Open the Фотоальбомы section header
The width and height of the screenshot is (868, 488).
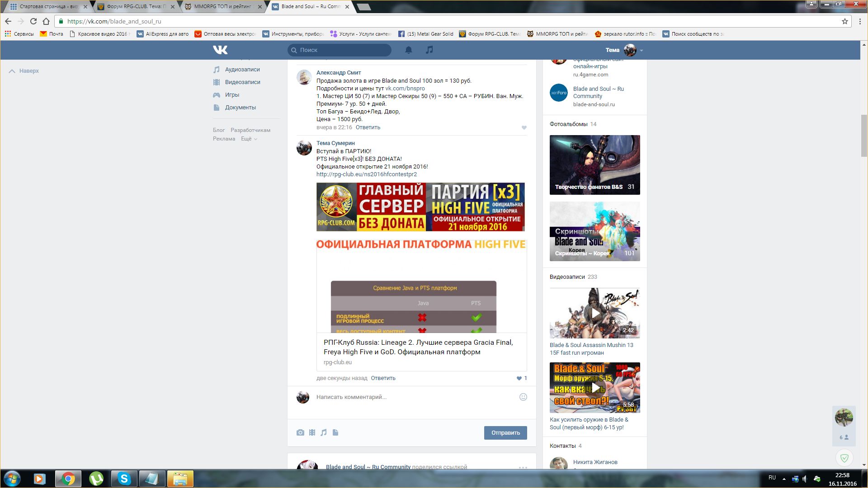(x=569, y=124)
